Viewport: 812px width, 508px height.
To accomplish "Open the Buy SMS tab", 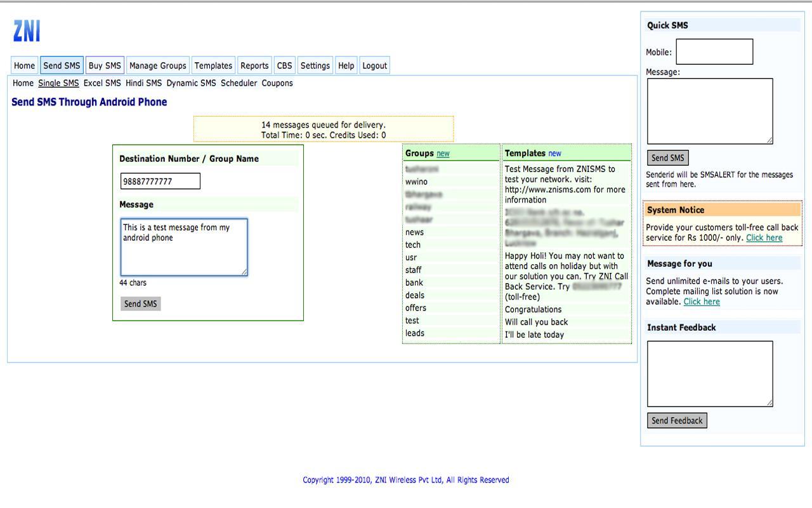I will pyautogui.click(x=105, y=65).
